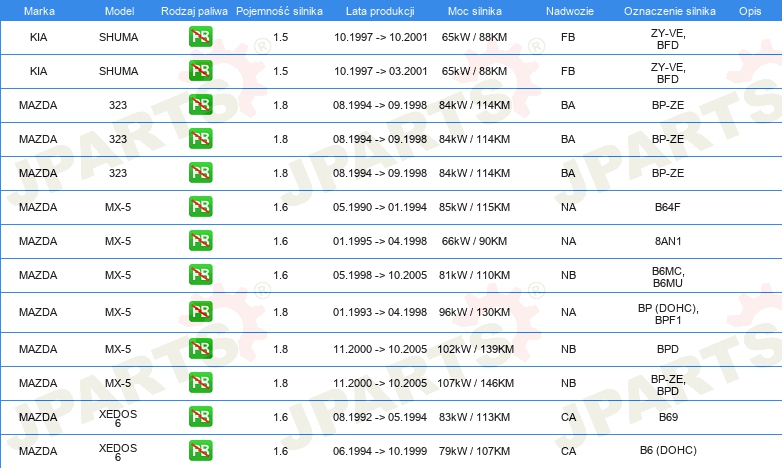Viewport: 782px width, 468px height.
Task: Click the fuel icon in the MX-5 96kW row
Action: [x=200, y=311]
